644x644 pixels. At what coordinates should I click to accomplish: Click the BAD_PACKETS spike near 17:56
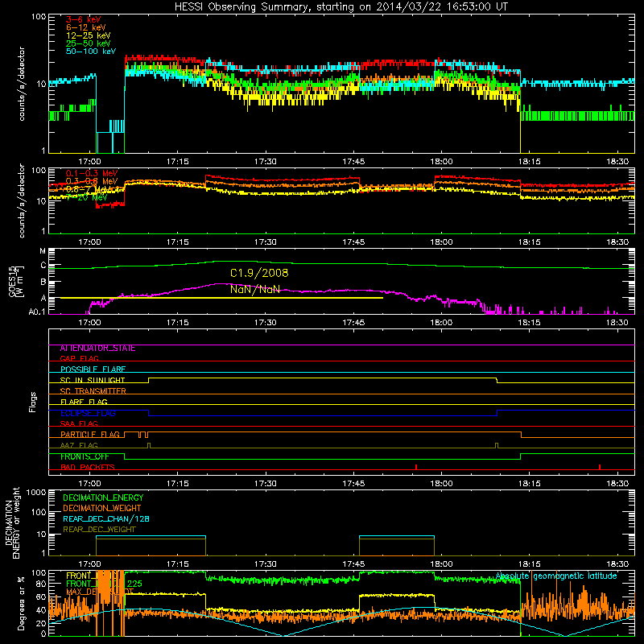416,467
